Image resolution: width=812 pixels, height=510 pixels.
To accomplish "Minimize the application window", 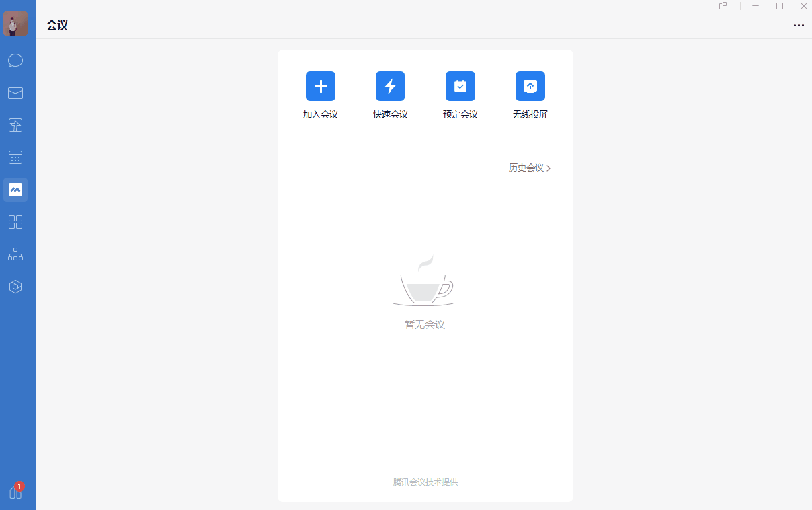I will click(x=756, y=6).
